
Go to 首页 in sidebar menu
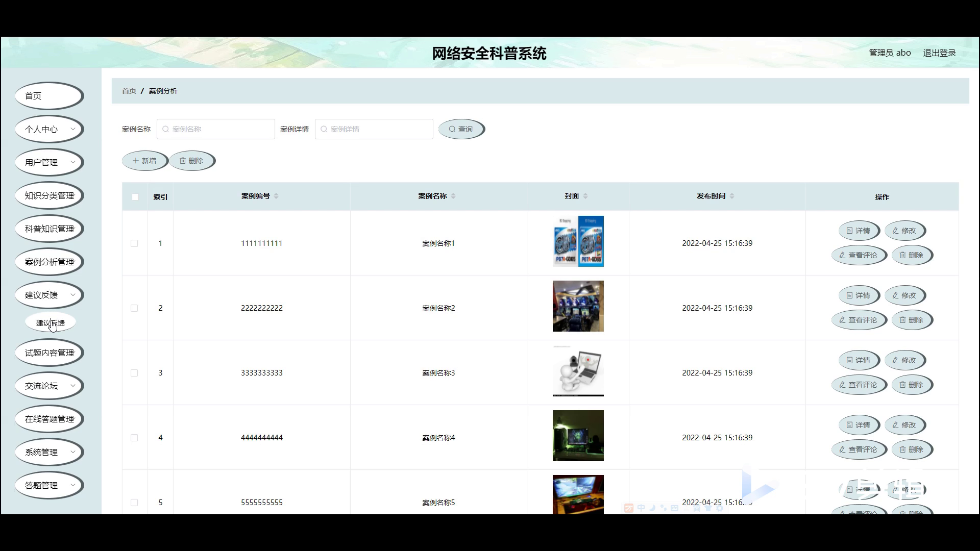(49, 96)
